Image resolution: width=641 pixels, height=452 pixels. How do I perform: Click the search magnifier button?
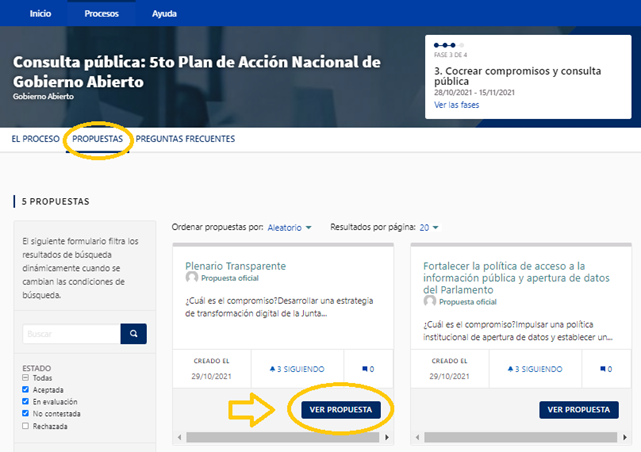(133, 333)
